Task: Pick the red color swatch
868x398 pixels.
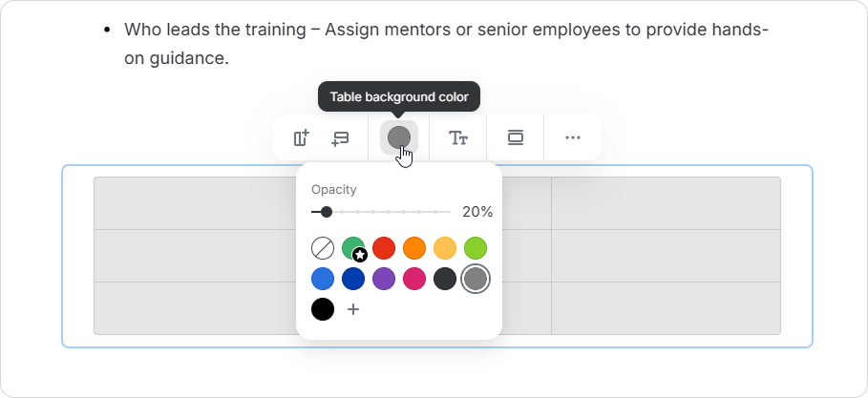Action: (384, 248)
